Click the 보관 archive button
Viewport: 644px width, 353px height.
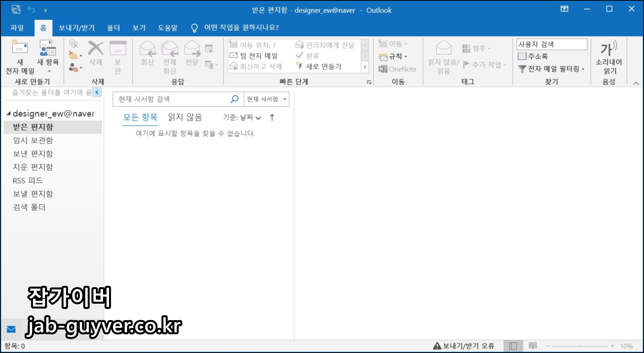pyautogui.click(x=118, y=57)
